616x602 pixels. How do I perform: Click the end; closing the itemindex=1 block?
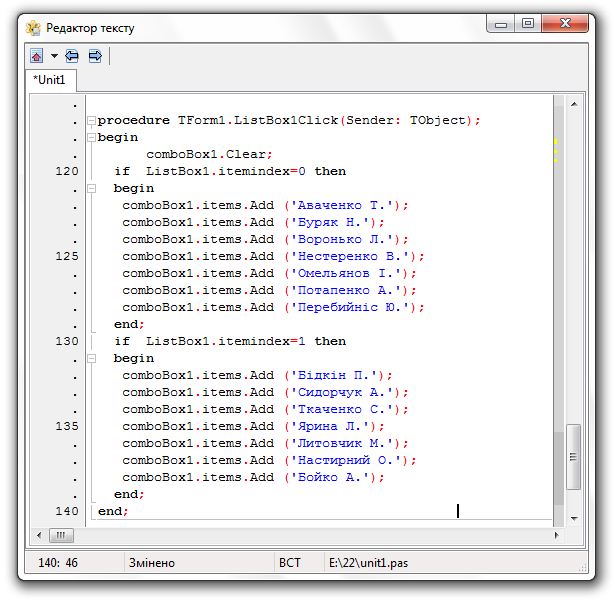coord(129,494)
